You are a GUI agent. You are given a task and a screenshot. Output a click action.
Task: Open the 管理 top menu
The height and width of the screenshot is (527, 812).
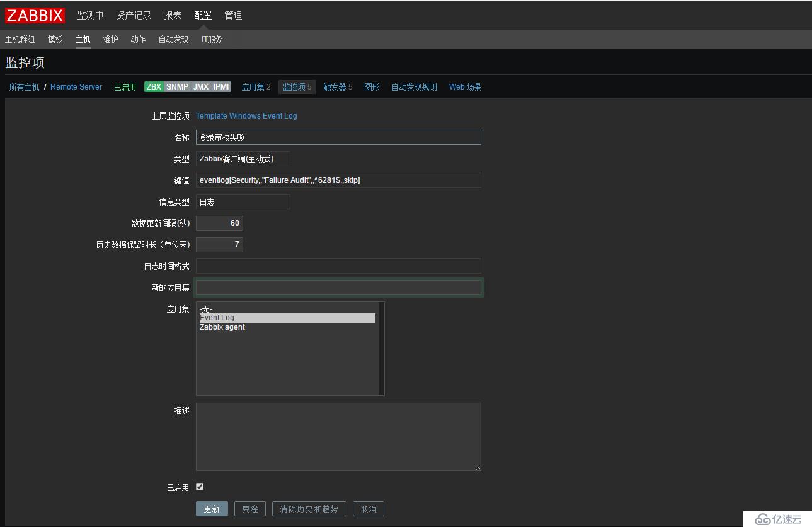coord(233,15)
